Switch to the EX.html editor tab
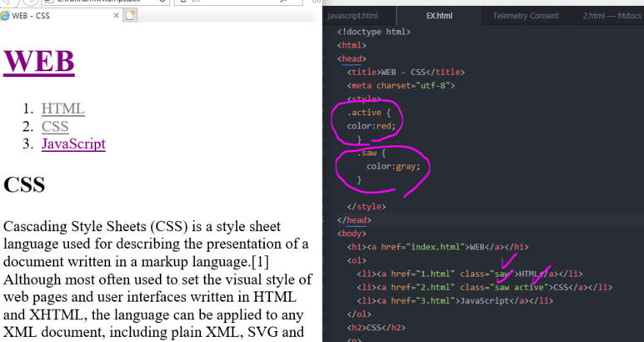Screen dimensions: 644x342 point(439,16)
